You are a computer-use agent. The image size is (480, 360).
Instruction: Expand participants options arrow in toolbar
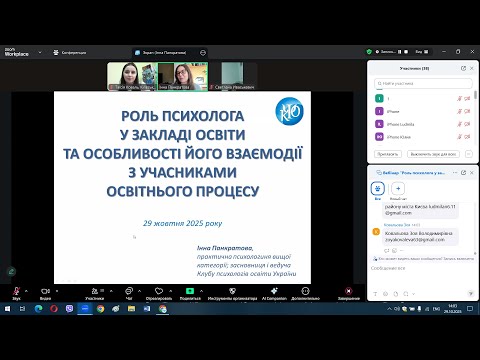[111, 291]
